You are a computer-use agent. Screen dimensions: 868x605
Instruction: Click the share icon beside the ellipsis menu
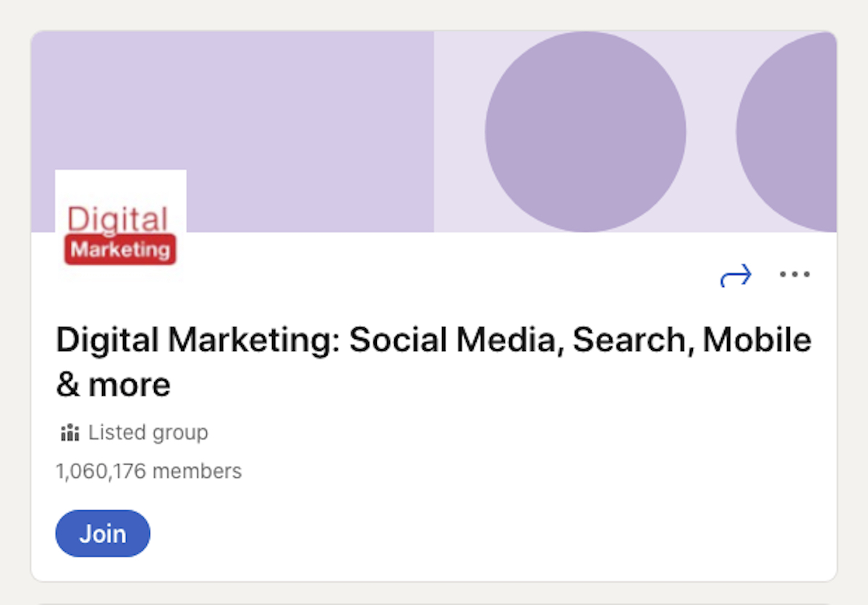[x=736, y=275]
